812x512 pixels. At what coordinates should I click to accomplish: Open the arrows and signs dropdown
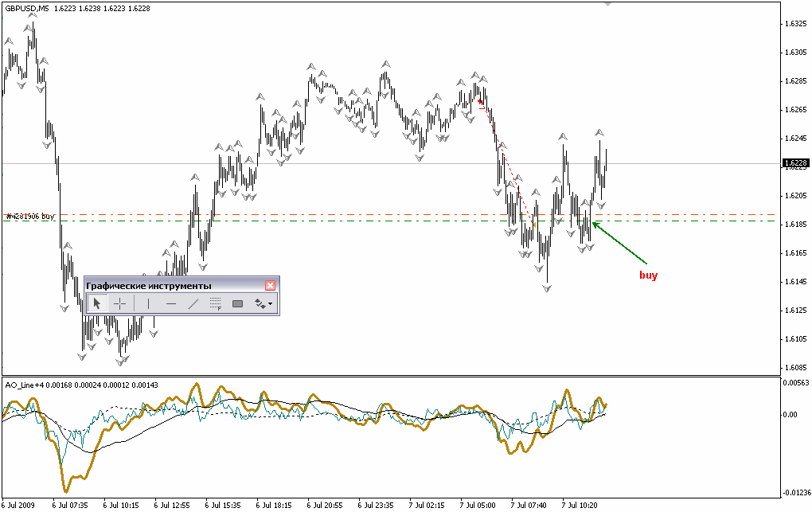click(263, 303)
